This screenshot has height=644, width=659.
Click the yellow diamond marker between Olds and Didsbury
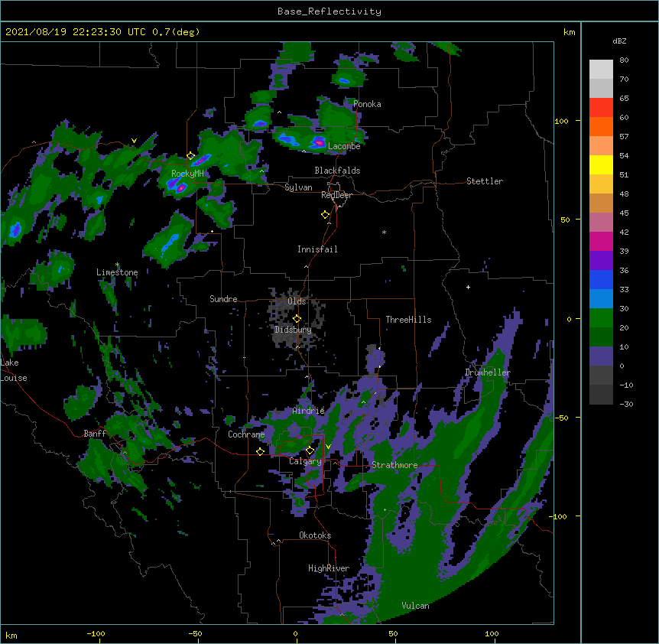pos(297,319)
